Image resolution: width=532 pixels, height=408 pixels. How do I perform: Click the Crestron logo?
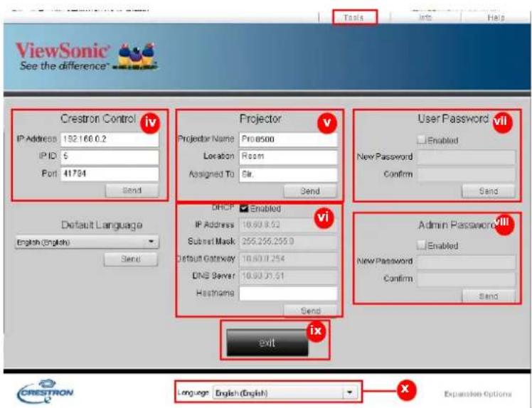tap(45, 392)
